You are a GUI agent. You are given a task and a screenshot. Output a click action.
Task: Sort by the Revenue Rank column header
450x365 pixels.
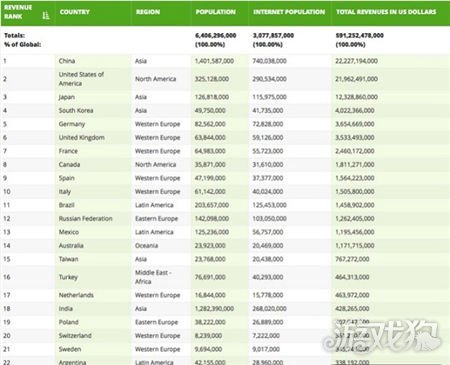pos(18,12)
